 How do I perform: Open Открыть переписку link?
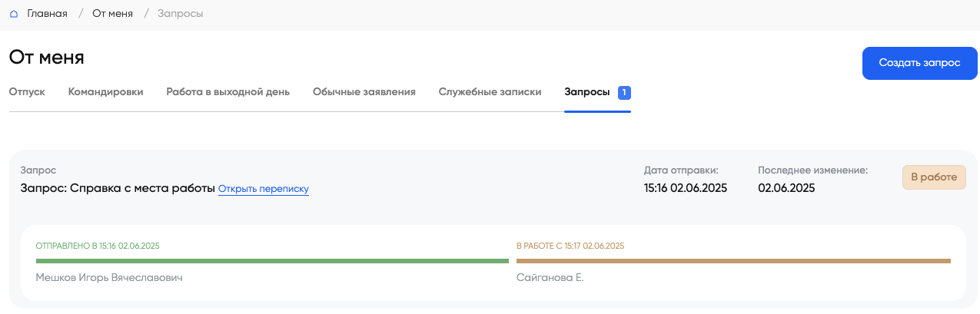[x=263, y=189]
